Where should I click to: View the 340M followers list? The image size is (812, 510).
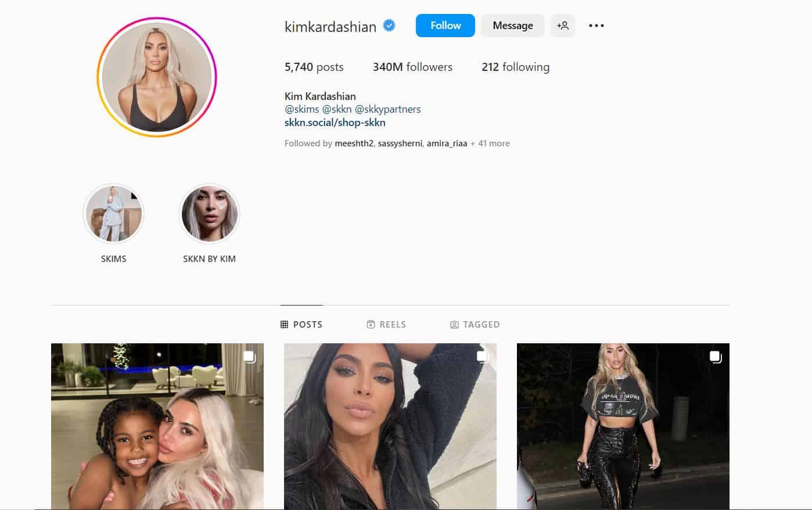[412, 67]
